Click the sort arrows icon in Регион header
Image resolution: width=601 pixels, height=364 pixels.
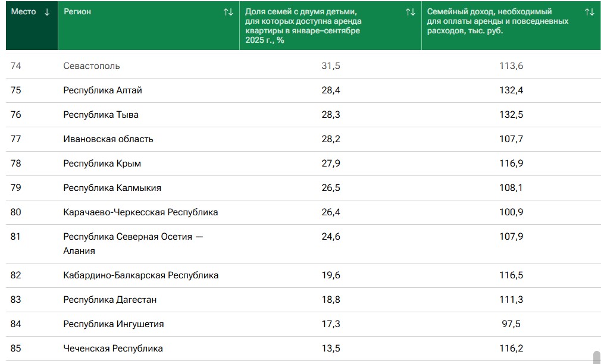pos(228,12)
